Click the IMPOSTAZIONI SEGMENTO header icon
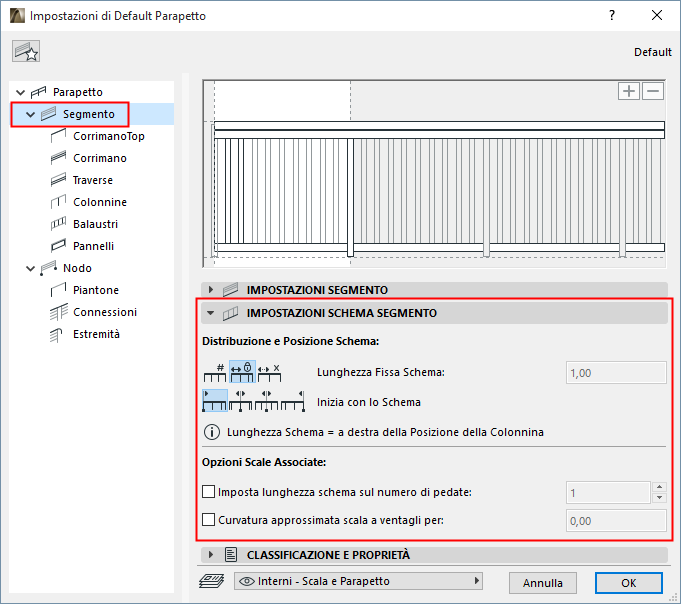Screen dimensions: 681x604 click(231, 290)
